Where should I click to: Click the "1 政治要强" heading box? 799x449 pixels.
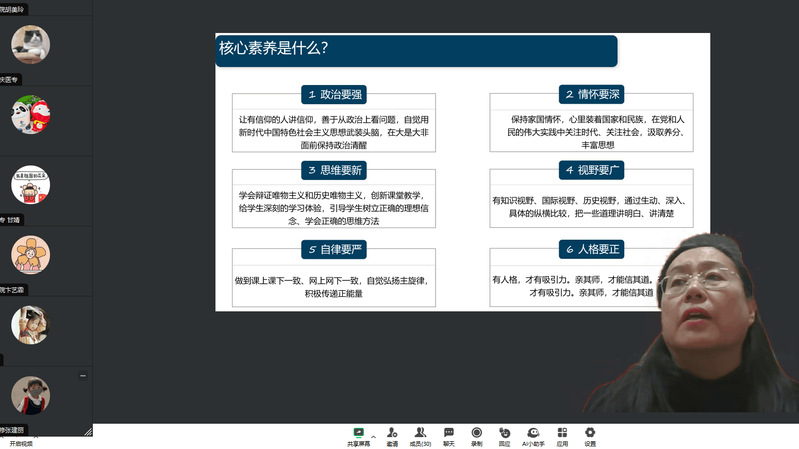pyautogui.click(x=335, y=95)
